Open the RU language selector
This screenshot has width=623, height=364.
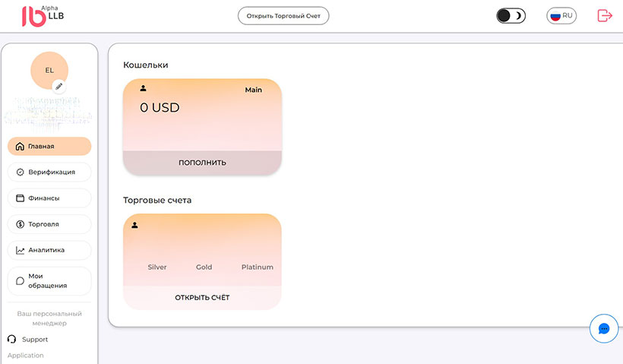point(562,16)
